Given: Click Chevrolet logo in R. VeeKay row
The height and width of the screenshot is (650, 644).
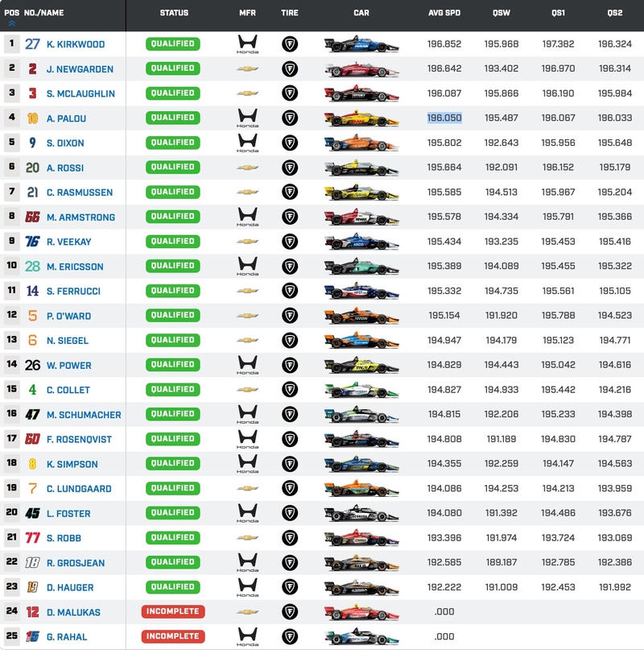Looking at the screenshot, I should [247, 242].
